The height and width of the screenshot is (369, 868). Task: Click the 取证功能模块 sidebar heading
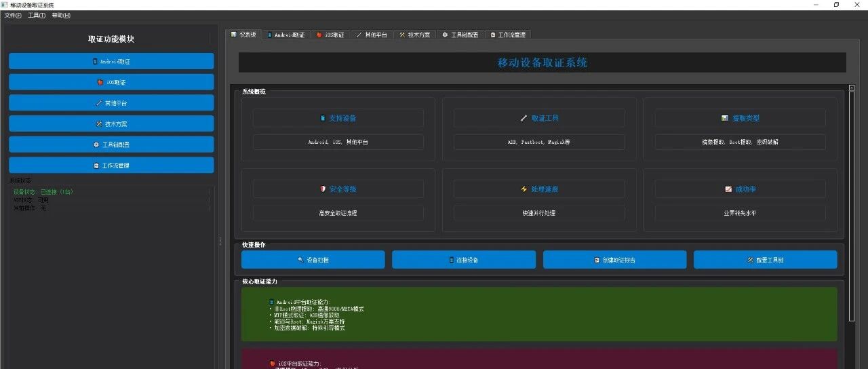[x=111, y=39]
